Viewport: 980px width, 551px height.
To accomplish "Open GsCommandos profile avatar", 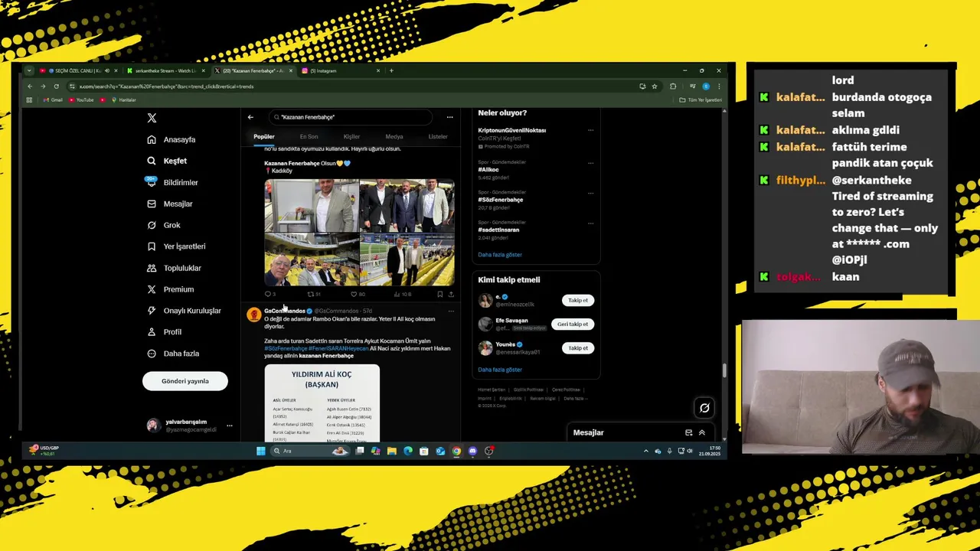I will pos(253,314).
